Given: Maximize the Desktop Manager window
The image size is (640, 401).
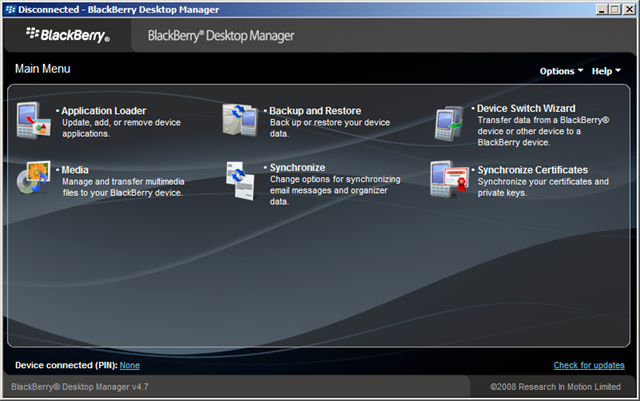Looking at the screenshot, I should pyautogui.click(x=615, y=9).
